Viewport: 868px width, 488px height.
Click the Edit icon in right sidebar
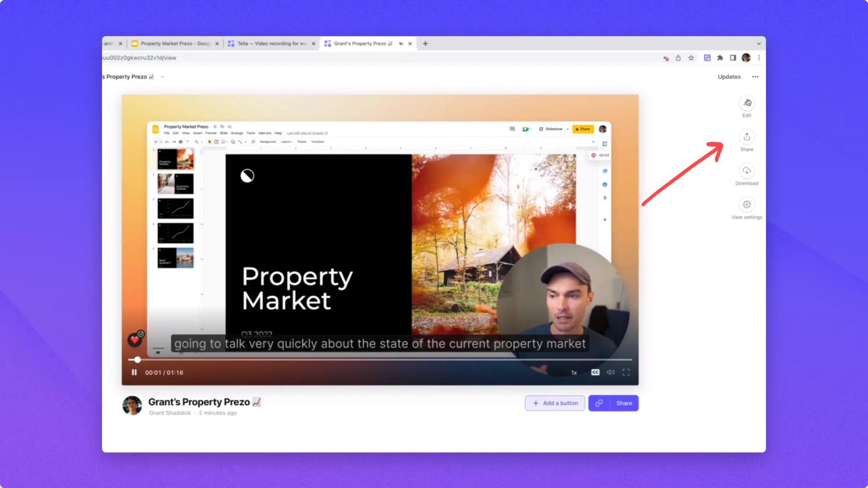(746, 103)
